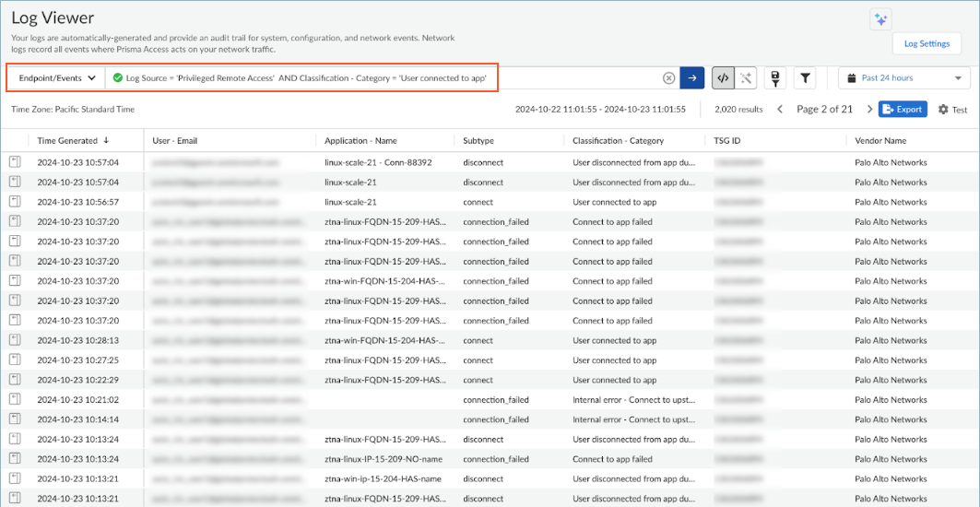The height and width of the screenshot is (507, 980).
Task: Sort by the Time Generated arrow
Action: 106,141
